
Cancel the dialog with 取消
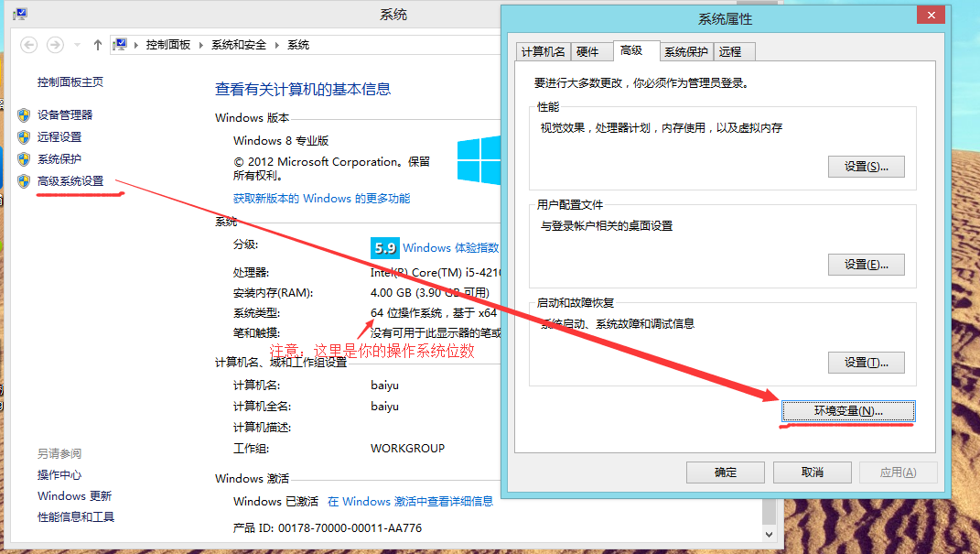[x=813, y=473]
